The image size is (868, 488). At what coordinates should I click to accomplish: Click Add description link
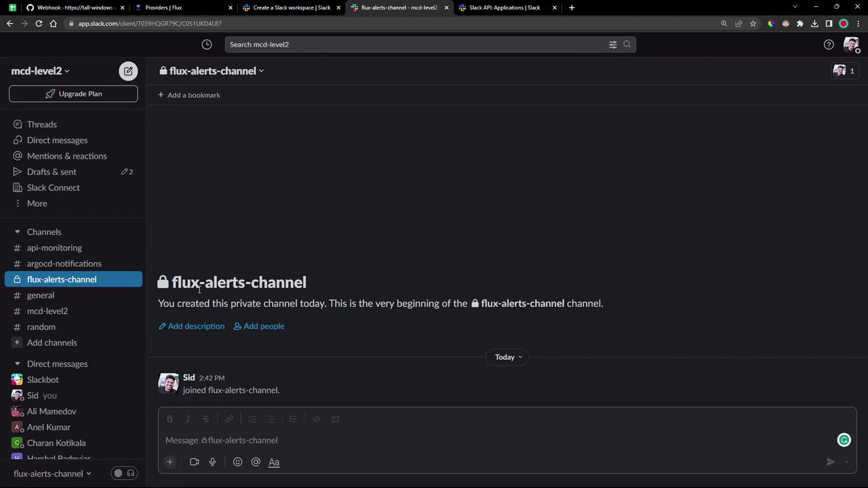click(191, 327)
